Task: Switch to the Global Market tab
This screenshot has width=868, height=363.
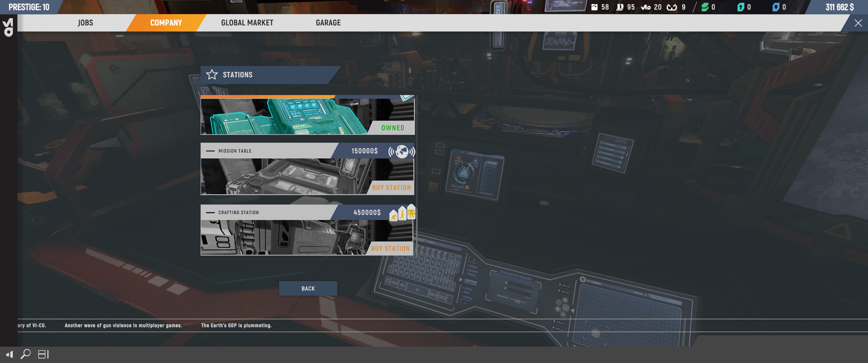Action: click(247, 22)
